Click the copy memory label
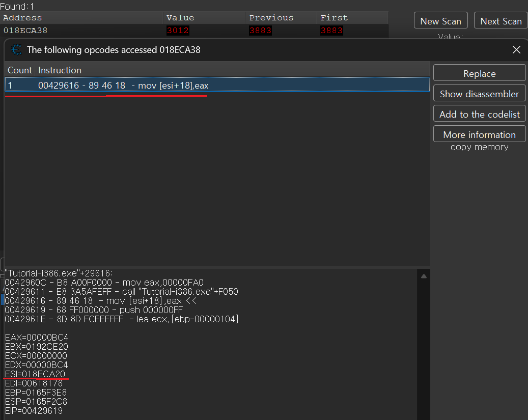This screenshot has height=420, width=528. click(x=479, y=147)
